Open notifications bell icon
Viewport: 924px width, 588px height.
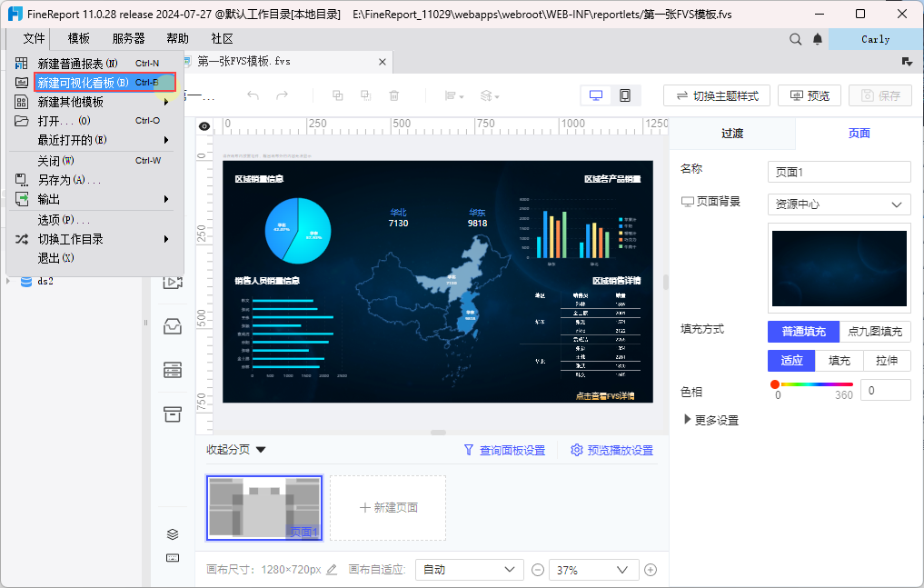[818, 39]
